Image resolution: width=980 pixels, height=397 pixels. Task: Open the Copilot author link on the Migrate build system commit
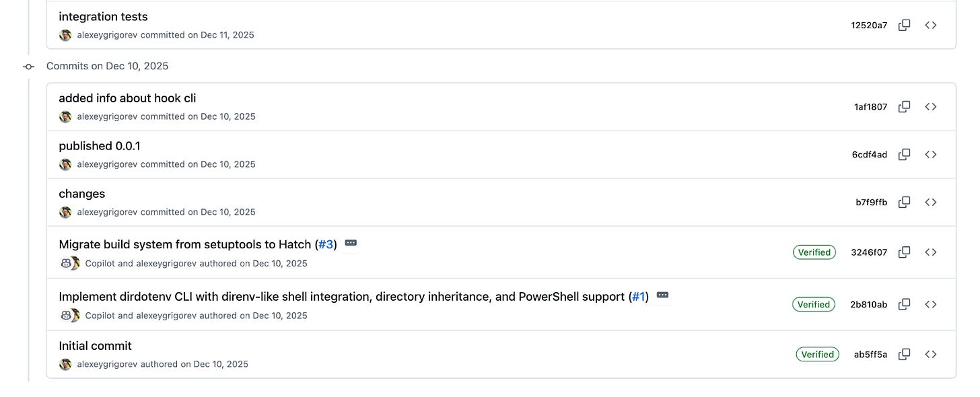click(101, 264)
